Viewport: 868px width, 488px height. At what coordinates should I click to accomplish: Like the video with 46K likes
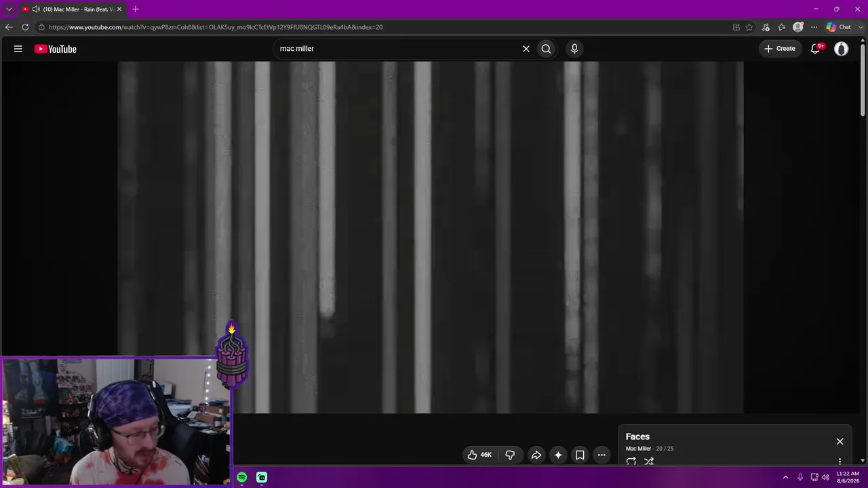479,455
